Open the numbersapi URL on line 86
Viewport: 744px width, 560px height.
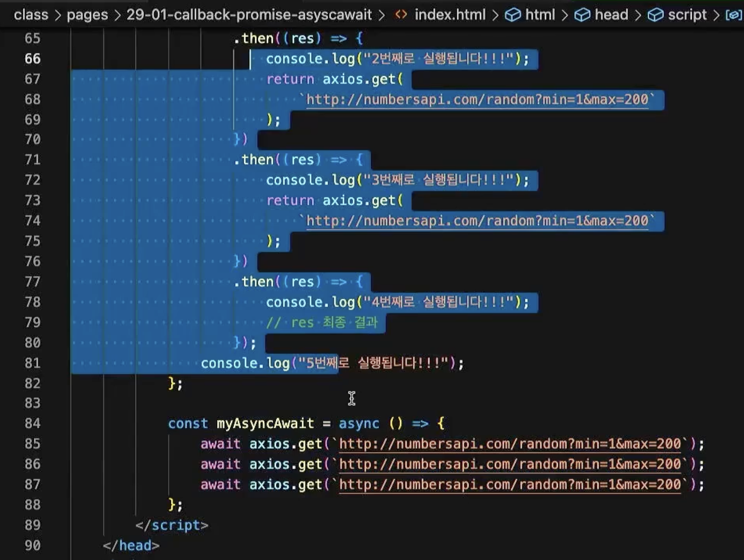tap(510, 464)
